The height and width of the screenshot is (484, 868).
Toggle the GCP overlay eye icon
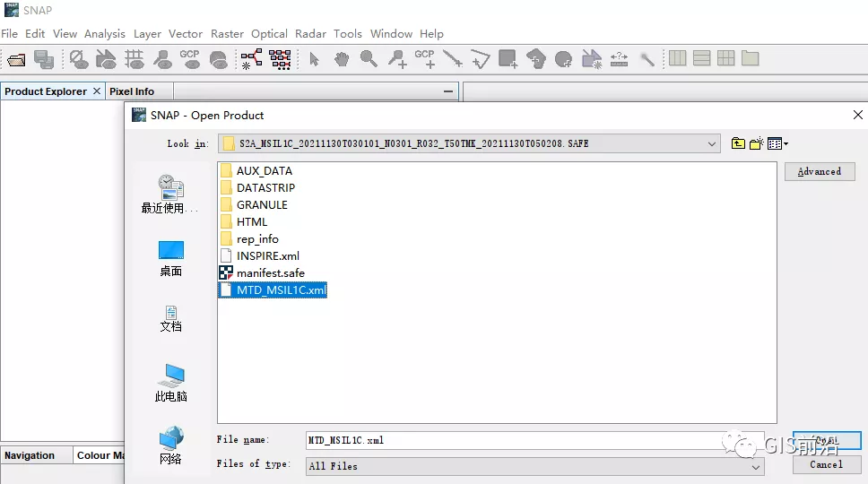190,59
